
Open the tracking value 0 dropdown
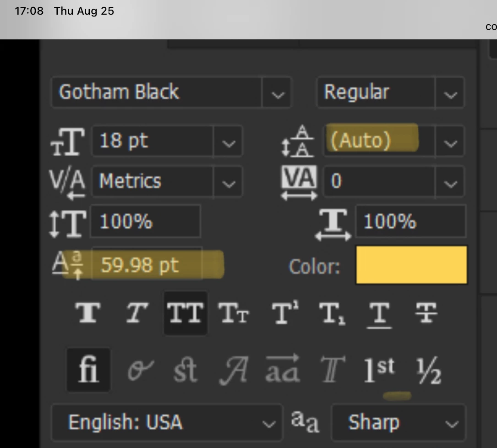tap(450, 182)
